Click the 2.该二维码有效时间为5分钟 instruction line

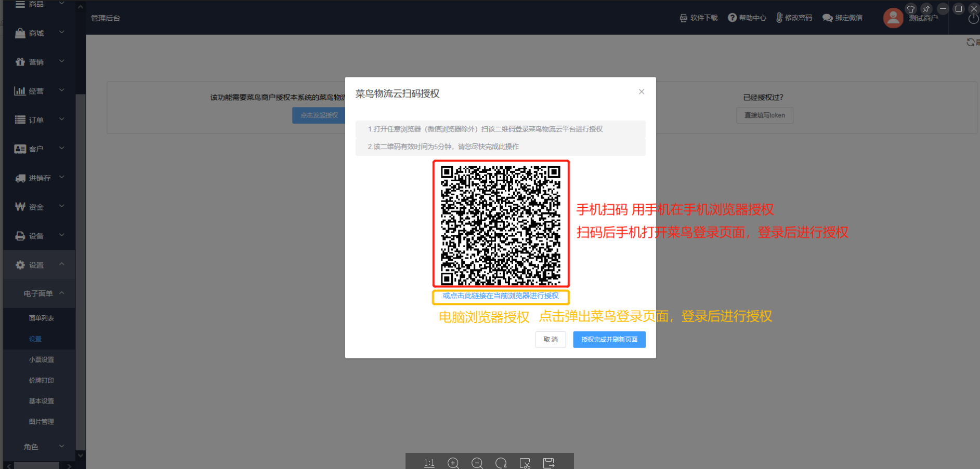point(443,146)
